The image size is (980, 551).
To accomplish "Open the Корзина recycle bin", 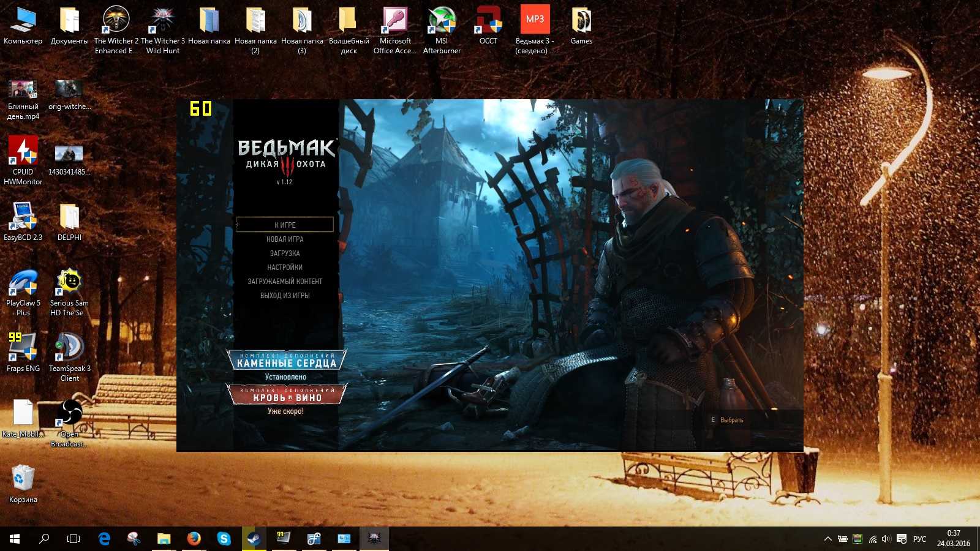I will click(x=23, y=484).
